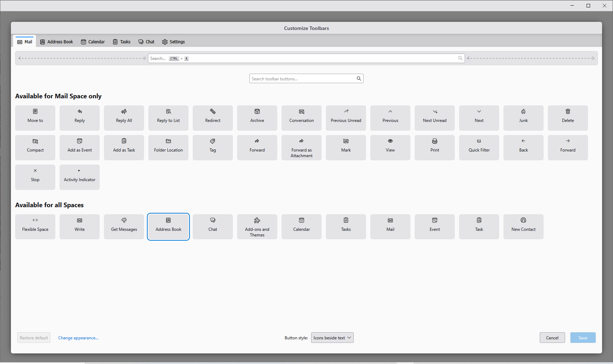This screenshot has height=364, width=613.
Task: Select the Quick Filter button tile
Action: click(x=479, y=147)
